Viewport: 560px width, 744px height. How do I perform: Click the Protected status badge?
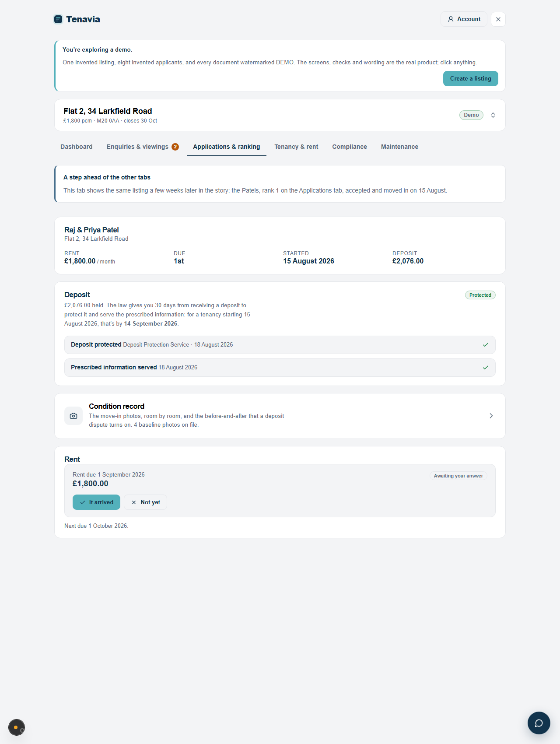coord(480,295)
